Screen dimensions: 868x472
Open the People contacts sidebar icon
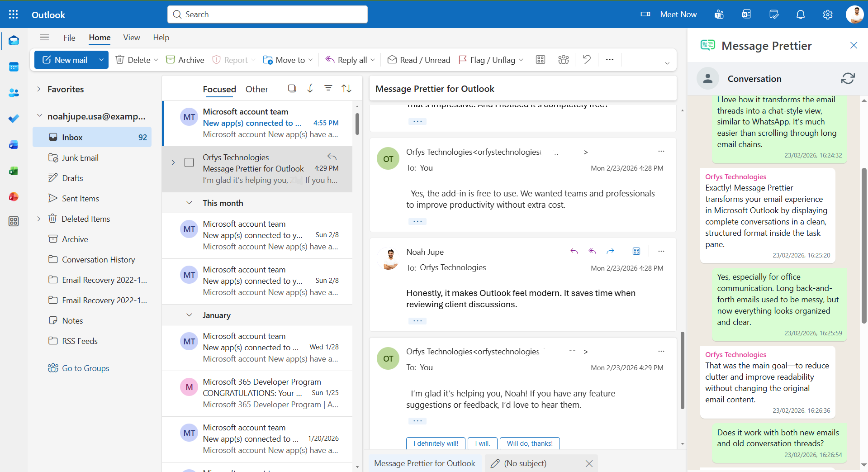tap(14, 93)
